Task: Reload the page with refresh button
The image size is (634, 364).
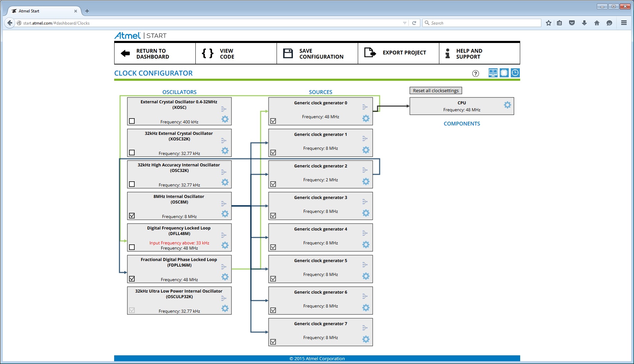Action: 414,23
